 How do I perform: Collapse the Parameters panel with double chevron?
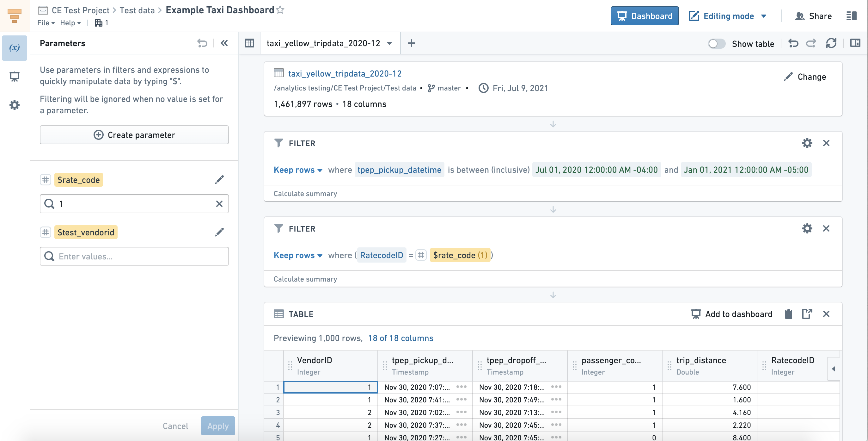[x=224, y=43]
